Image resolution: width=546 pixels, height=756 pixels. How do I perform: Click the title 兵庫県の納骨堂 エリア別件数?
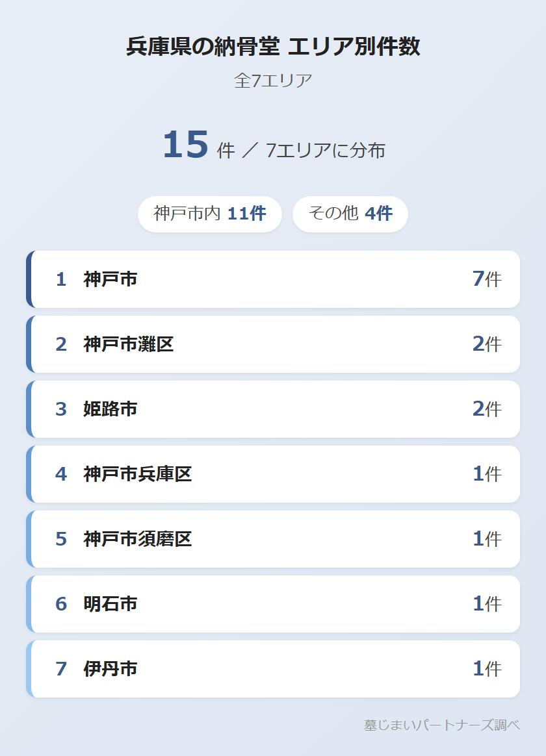click(273, 47)
